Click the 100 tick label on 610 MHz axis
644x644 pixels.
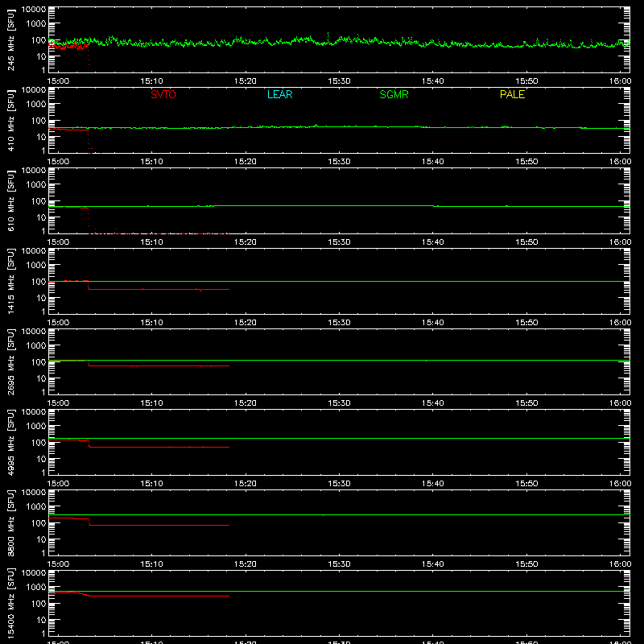coord(39,200)
